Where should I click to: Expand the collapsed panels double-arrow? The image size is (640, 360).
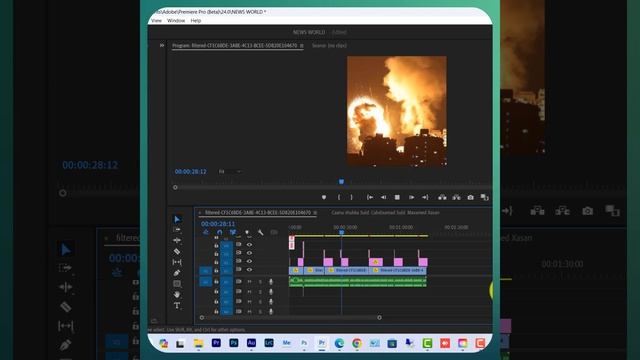tap(162, 45)
